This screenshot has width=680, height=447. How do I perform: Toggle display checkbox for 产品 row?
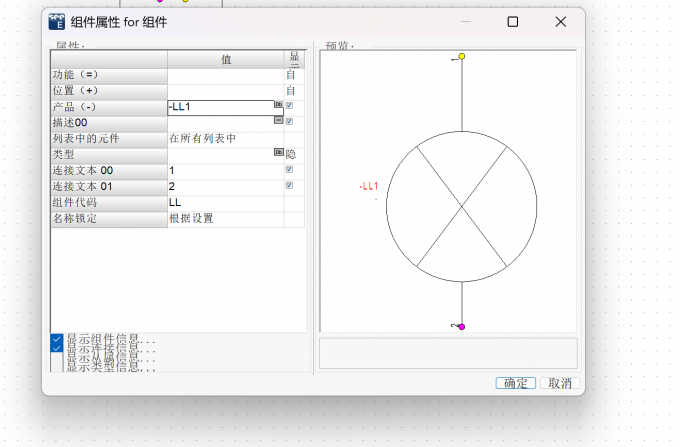pos(289,105)
